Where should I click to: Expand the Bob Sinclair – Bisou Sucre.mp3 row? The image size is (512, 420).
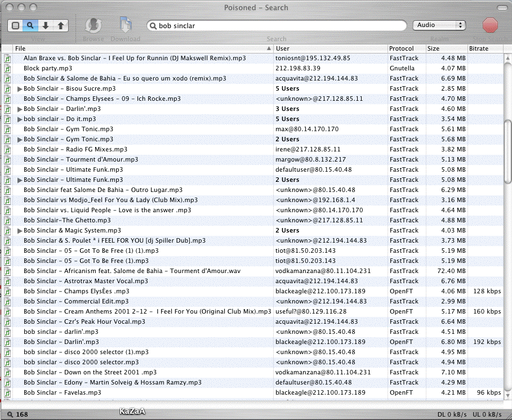(20, 89)
